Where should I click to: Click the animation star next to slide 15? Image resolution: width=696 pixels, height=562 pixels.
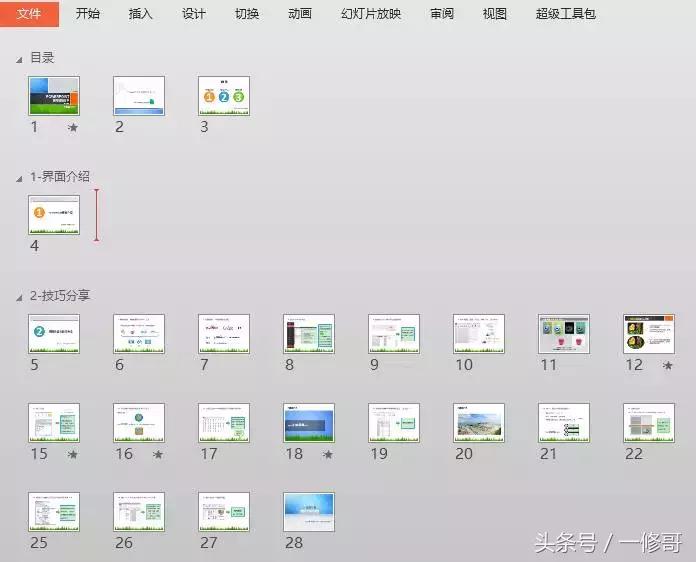pos(73,454)
